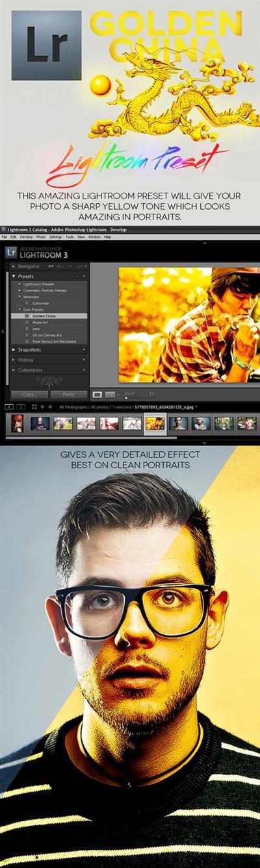This screenshot has width=260, height=868.
Task: Click the plus icon on the Collections panel
Action: coord(84,369)
